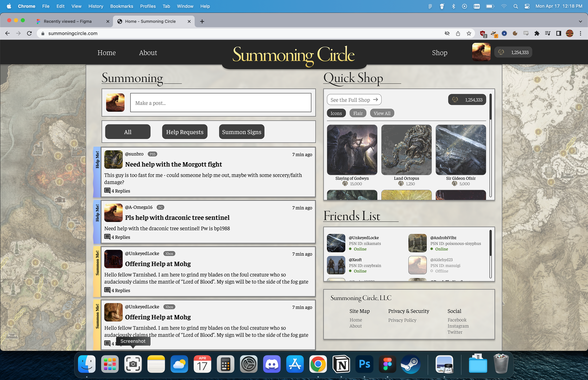
Task: Filter posts by Help Requests
Action: click(185, 132)
